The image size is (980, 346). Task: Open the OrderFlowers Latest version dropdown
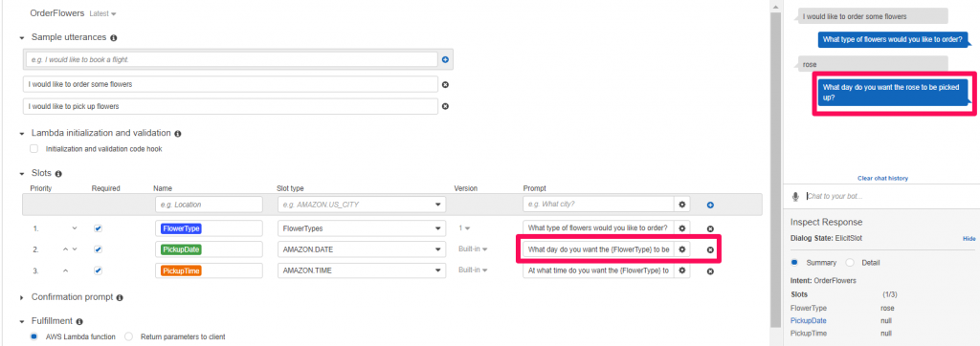tap(102, 13)
